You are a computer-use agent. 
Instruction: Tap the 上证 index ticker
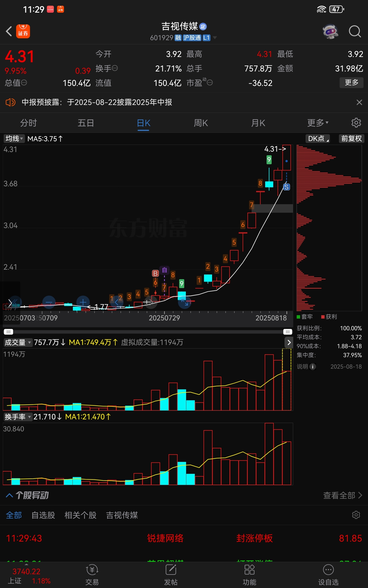pyautogui.click(x=29, y=576)
